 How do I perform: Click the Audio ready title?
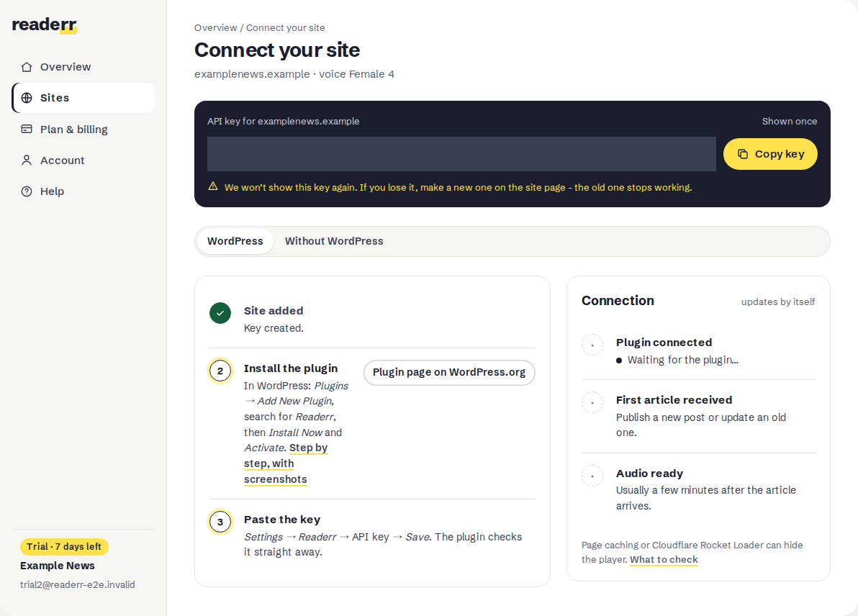pos(649,474)
